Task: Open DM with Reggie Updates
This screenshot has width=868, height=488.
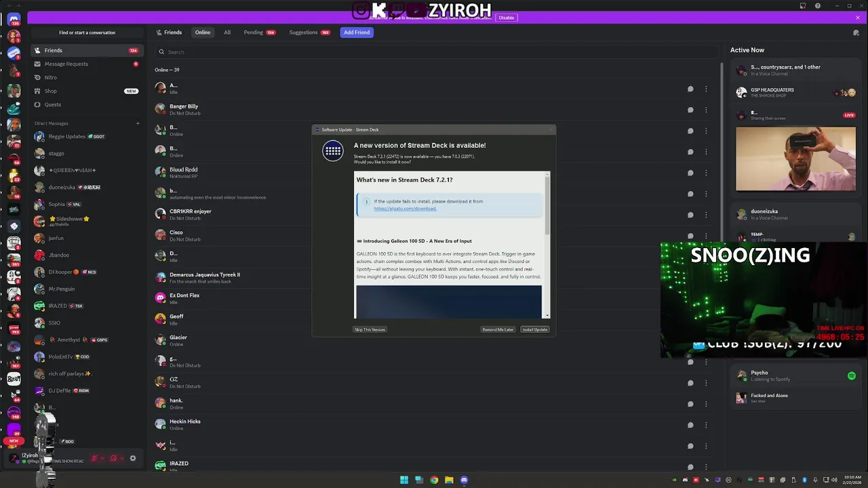Action: pos(87,136)
